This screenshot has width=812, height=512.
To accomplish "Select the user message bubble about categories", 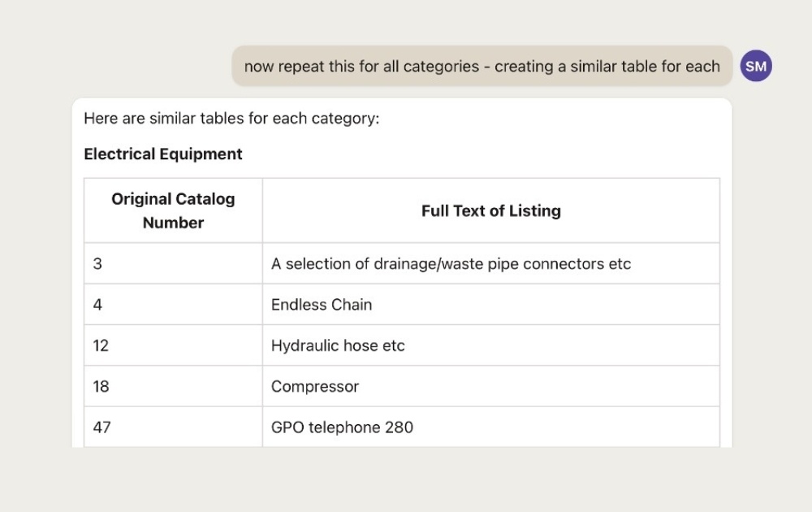I will [482, 66].
